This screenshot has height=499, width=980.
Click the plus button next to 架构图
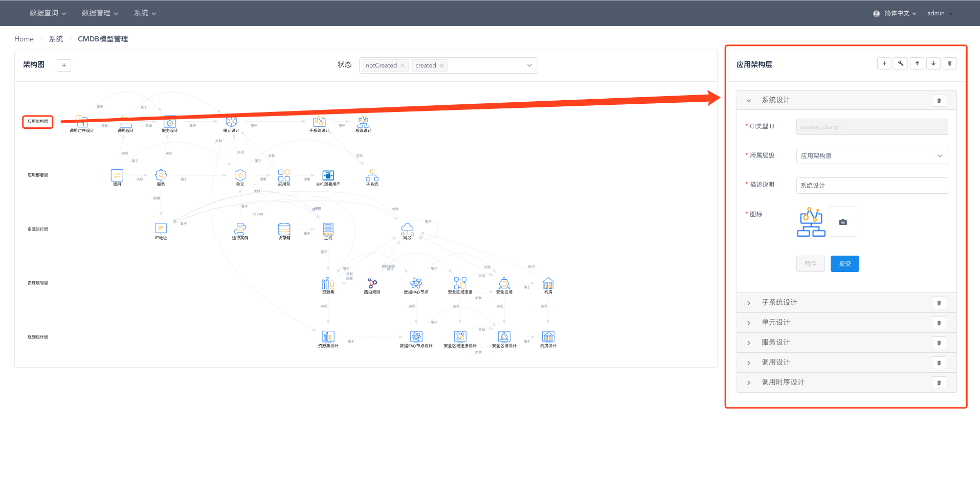[64, 65]
